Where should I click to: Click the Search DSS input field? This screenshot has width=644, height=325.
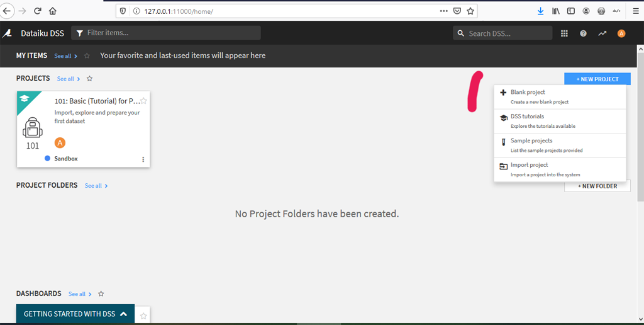(x=502, y=33)
